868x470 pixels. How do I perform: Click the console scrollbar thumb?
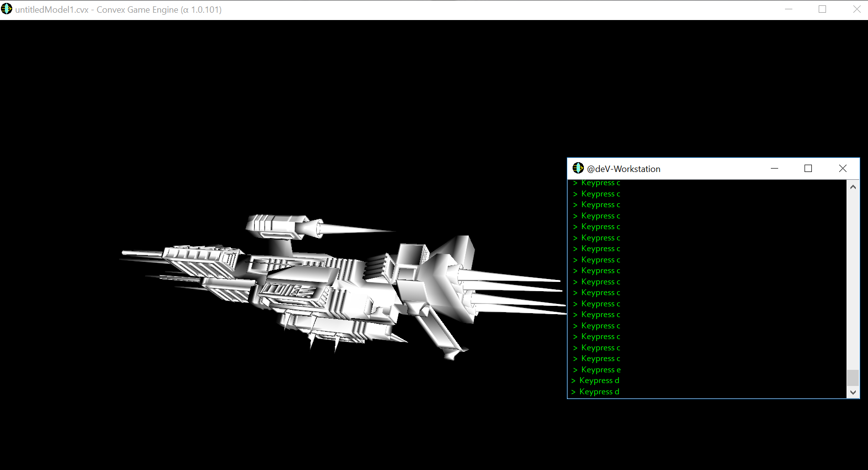click(x=853, y=377)
